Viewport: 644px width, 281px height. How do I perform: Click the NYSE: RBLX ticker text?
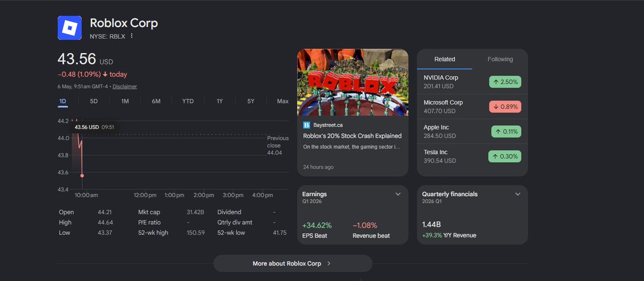tap(107, 37)
